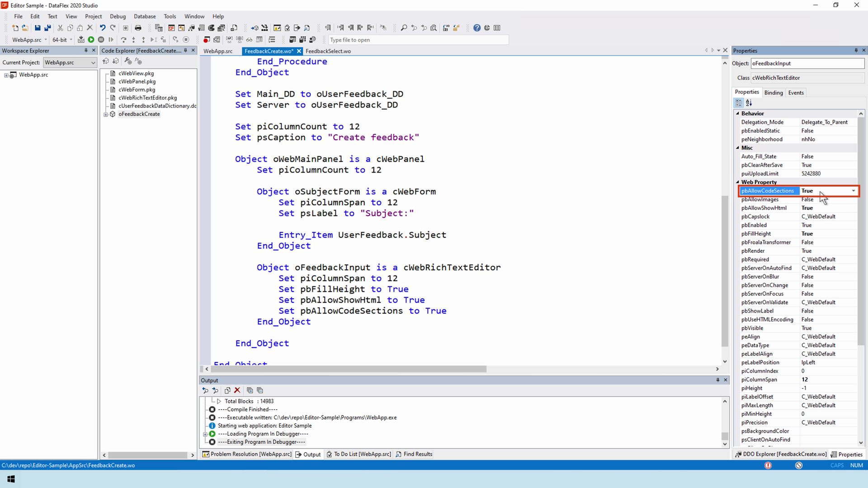This screenshot has height=488, width=868.
Task: Open the Help question mark icon
Action: pos(476,28)
